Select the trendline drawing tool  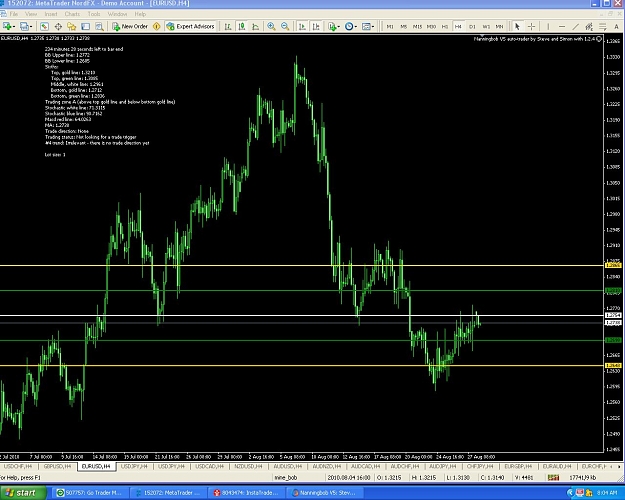tap(576, 26)
